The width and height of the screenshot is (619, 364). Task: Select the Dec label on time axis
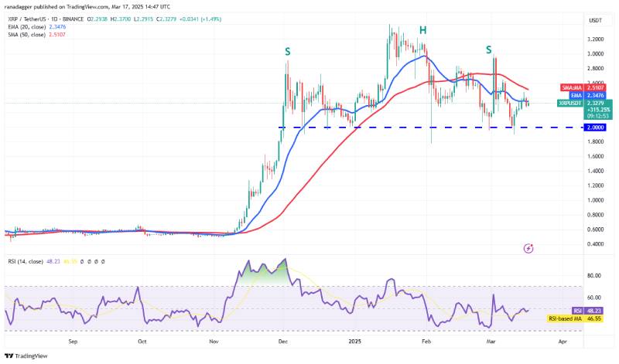pyautogui.click(x=282, y=342)
